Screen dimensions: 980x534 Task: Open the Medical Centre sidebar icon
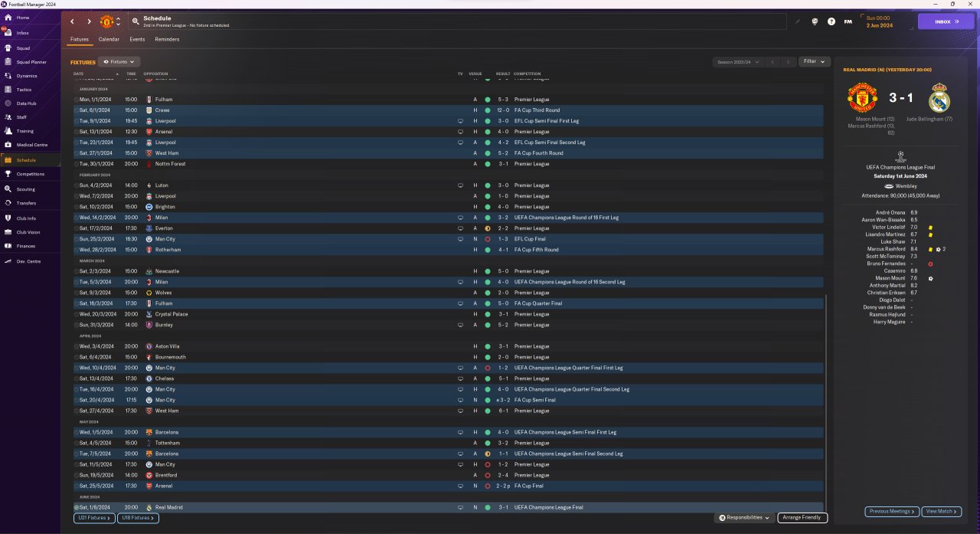coord(8,145)
